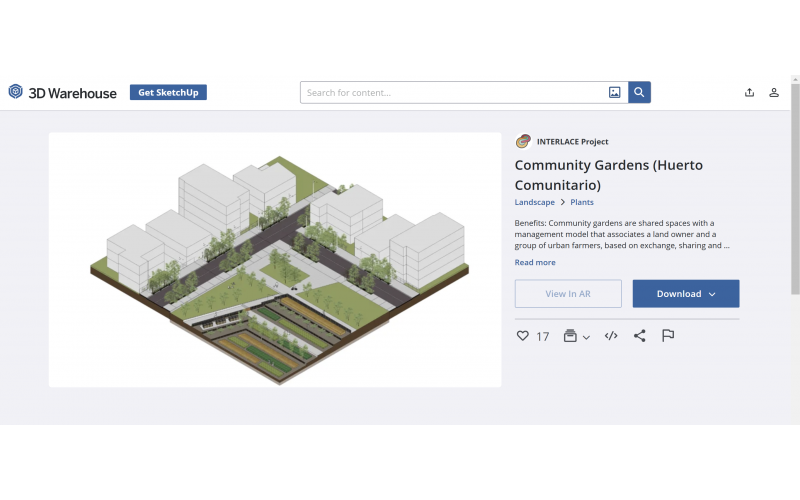Click Read more to expand description
The height and width of the screenshot is (500, 800).
pyautogui.click(x=535, y=262)
